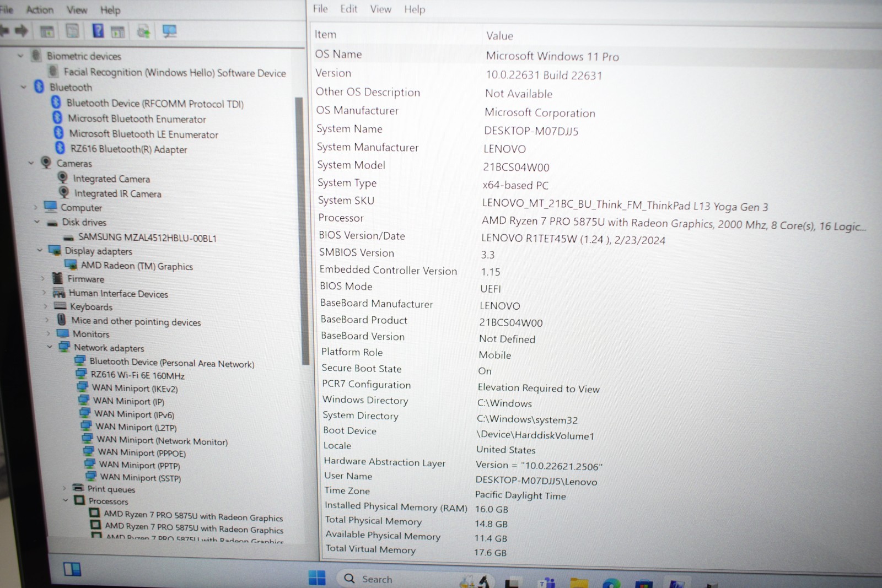Expand the Human Interface Devices category

tap(44, 292)
